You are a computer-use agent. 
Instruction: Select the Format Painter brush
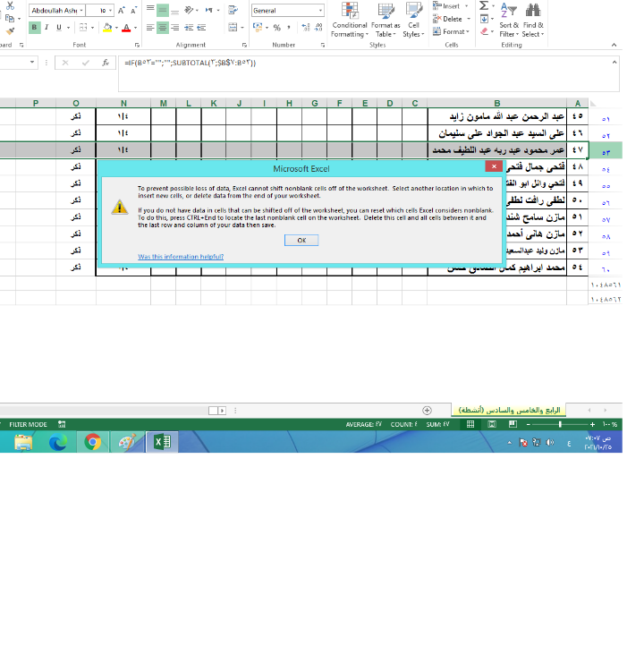click(10, 31)
